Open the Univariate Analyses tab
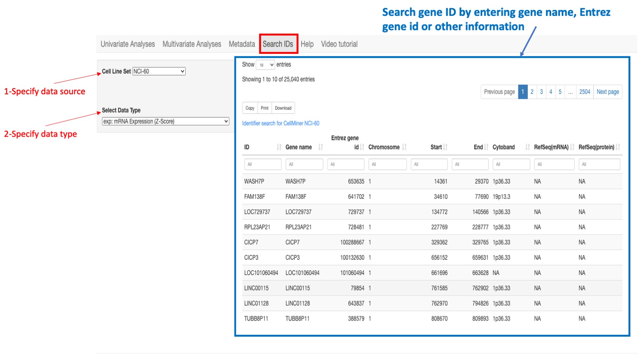The height and width of the screenshot is (362, 644). pyautogui.click(x=127, y=44)
